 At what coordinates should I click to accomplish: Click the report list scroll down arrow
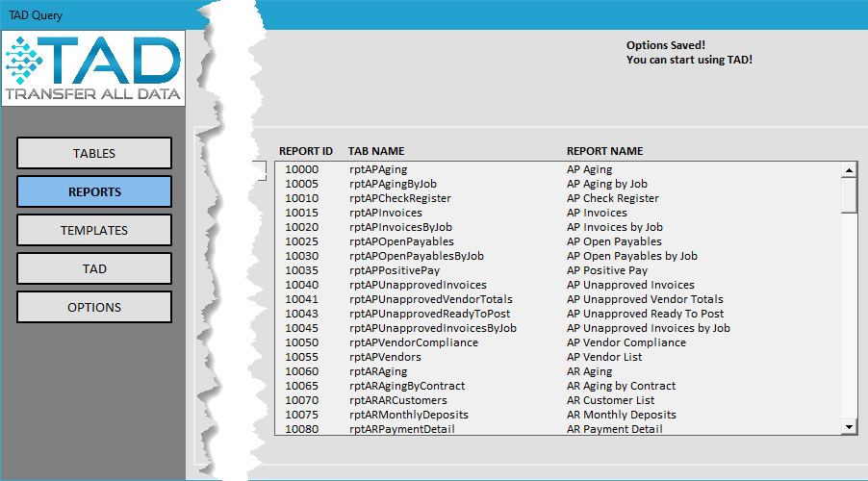[849, 426]
